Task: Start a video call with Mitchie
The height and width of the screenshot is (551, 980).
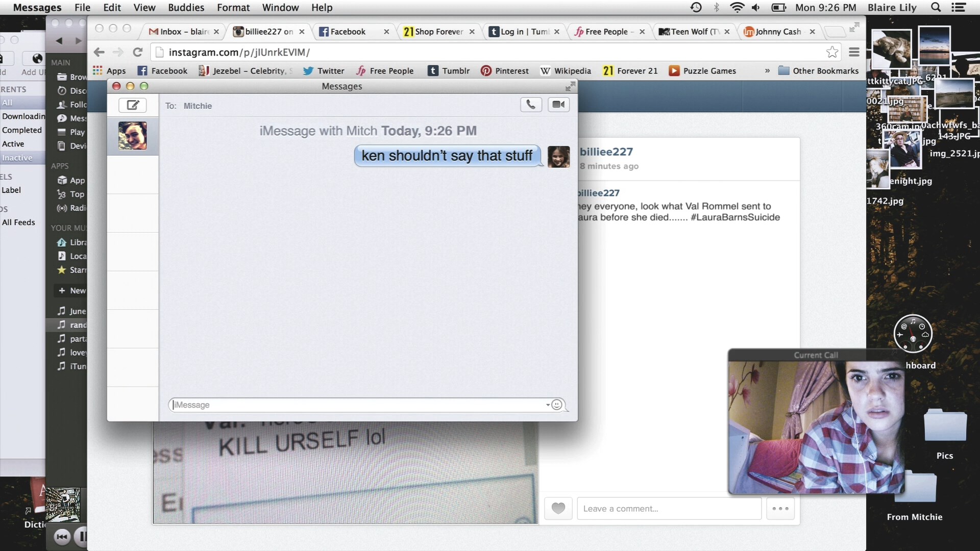Action: [x=558, y=105]
